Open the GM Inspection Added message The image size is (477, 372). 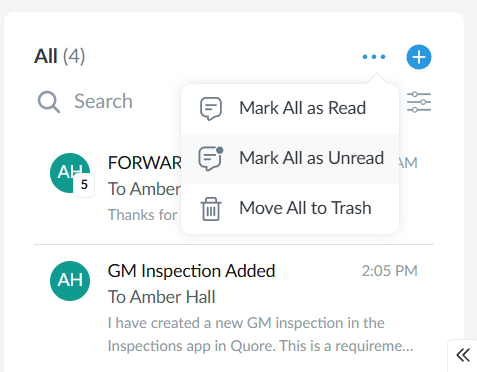click(191, 271)
